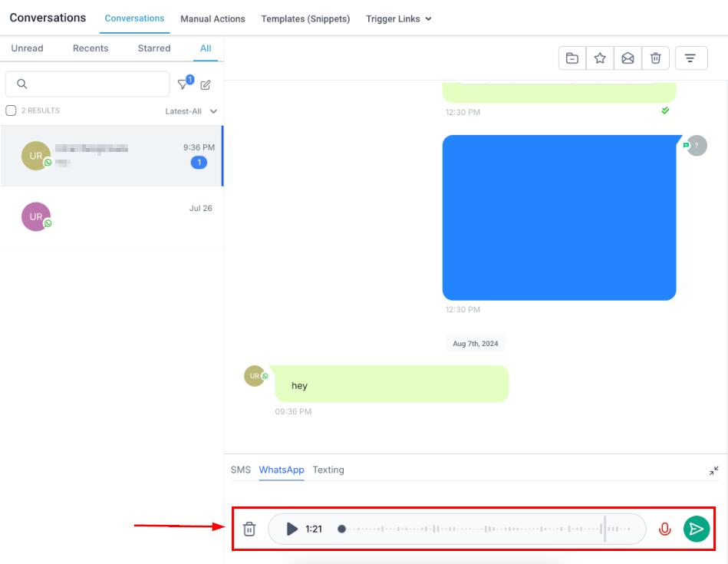Play the recorded 1:21 audio clip
Viewport: 728px width, 564px height.
[x=292, y=529]
